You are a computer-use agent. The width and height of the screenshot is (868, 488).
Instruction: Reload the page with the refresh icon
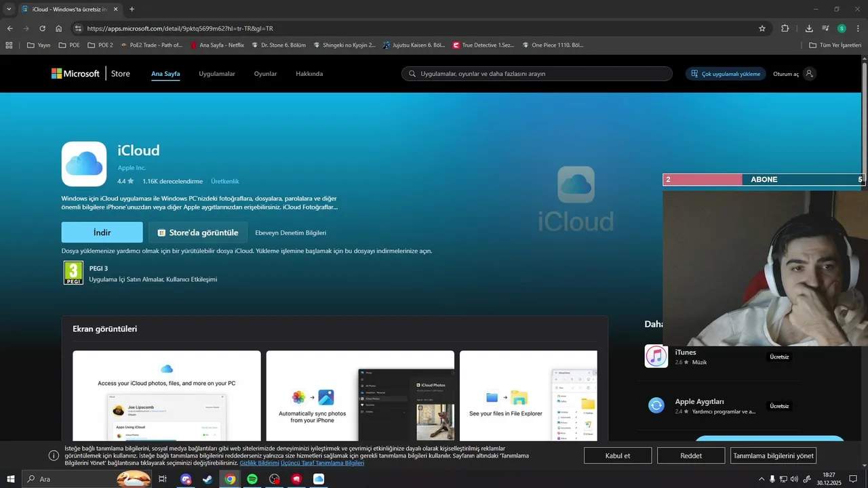click(x=42, y=28)
